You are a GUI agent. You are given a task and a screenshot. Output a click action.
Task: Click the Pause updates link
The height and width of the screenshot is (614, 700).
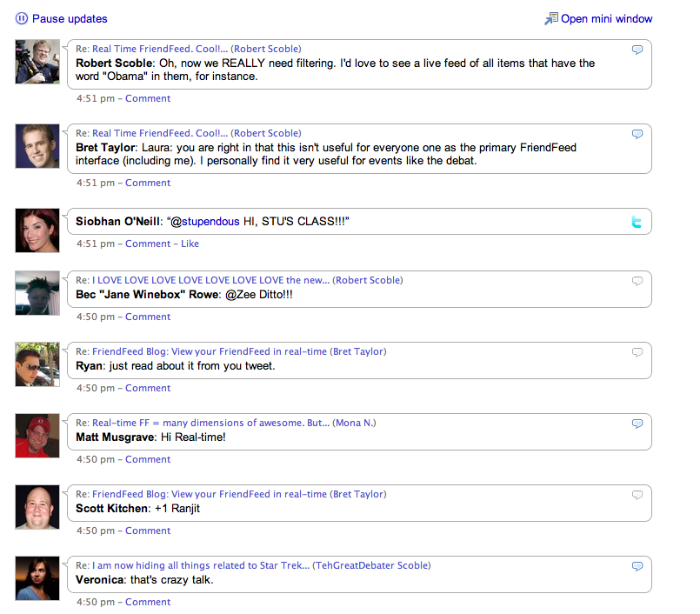70,19
